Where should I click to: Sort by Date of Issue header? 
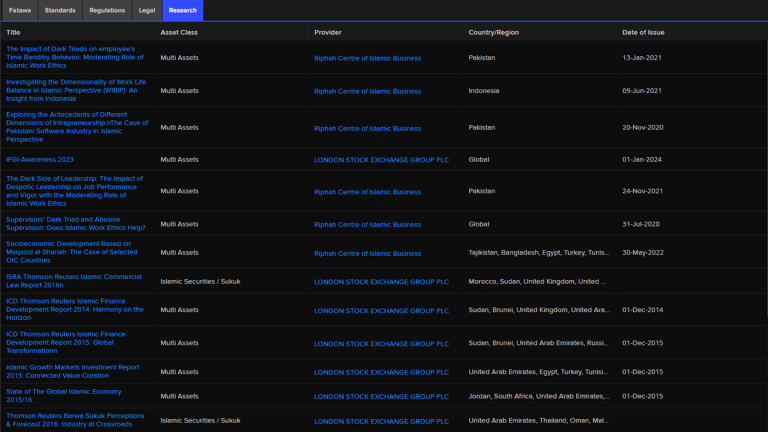[643, 32]
